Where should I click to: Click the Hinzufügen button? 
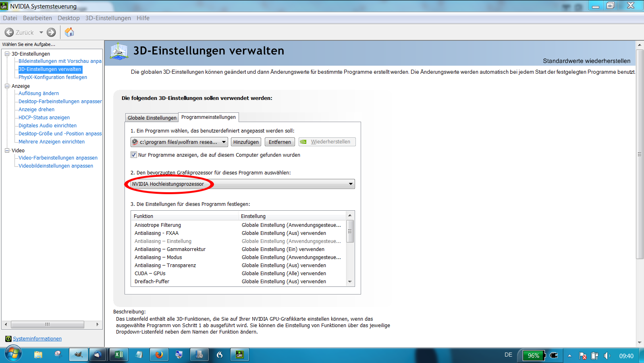[246, 142]
